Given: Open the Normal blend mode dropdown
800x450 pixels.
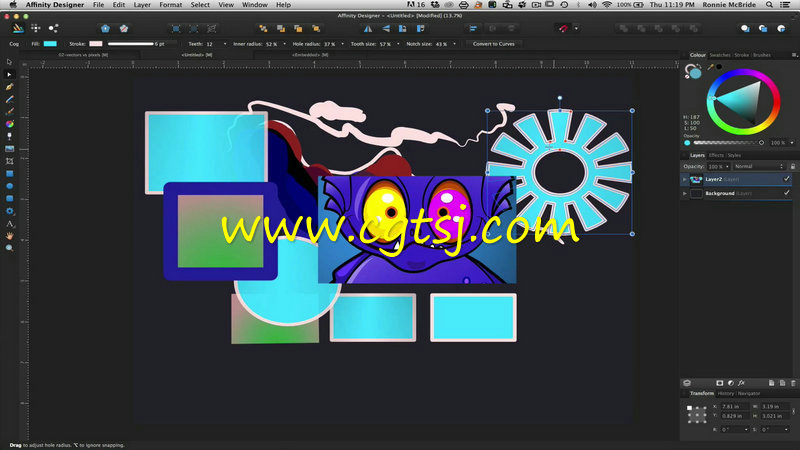Looking at the screenshot, I should [x=759, y=166].
